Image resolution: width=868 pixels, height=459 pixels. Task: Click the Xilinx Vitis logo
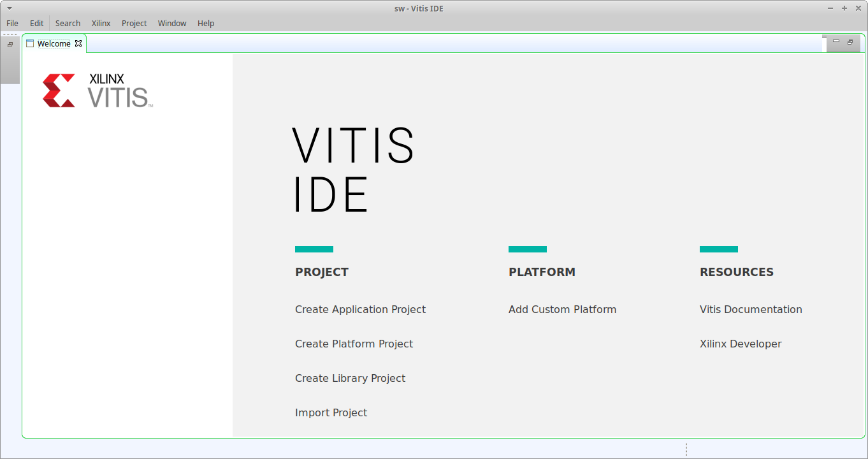(x=98, y=91)
